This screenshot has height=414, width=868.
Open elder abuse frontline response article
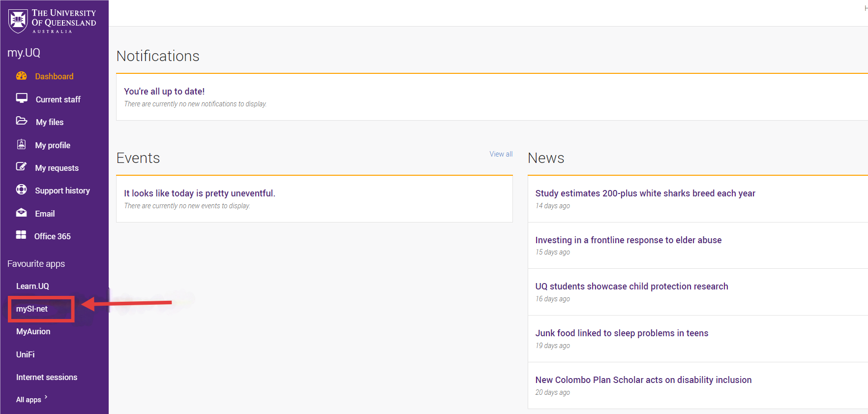click(x=629, y=240)
